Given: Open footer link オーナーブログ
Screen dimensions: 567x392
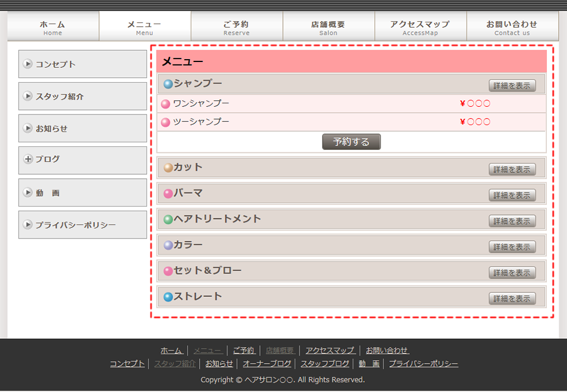Looking at the screenshot, I should [267, 364].
